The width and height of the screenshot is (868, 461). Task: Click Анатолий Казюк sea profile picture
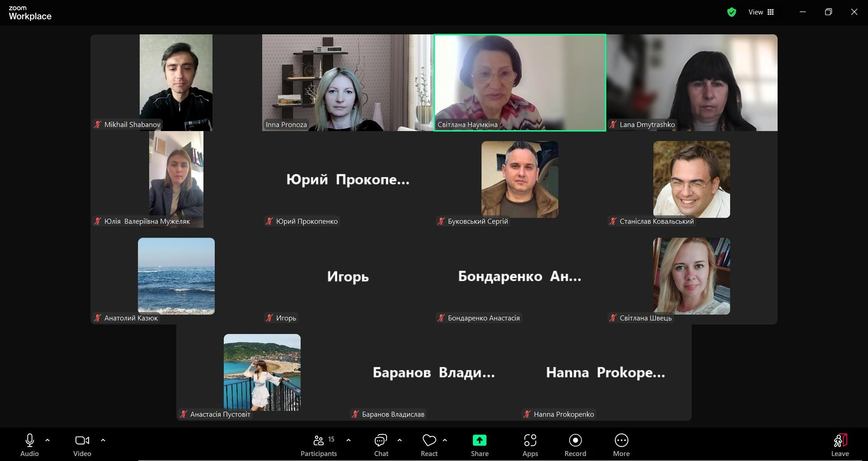(x=176, y=276)
